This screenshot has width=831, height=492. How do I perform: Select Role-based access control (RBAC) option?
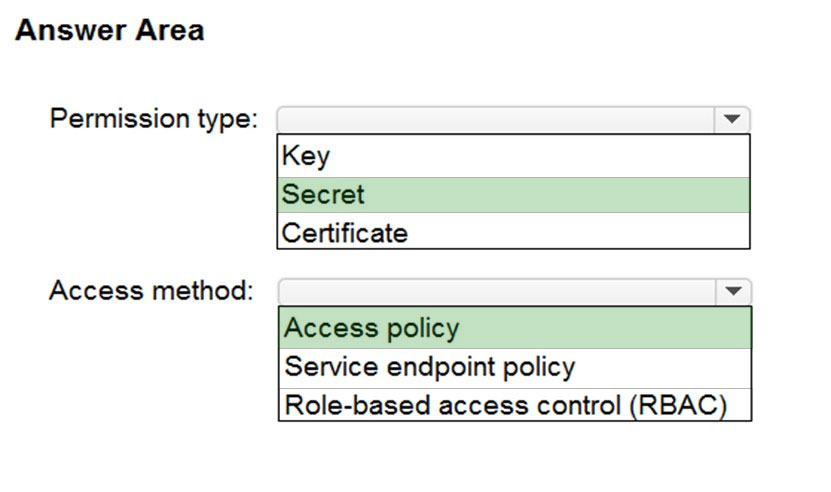pyautogui.click(x=515, y=405)
